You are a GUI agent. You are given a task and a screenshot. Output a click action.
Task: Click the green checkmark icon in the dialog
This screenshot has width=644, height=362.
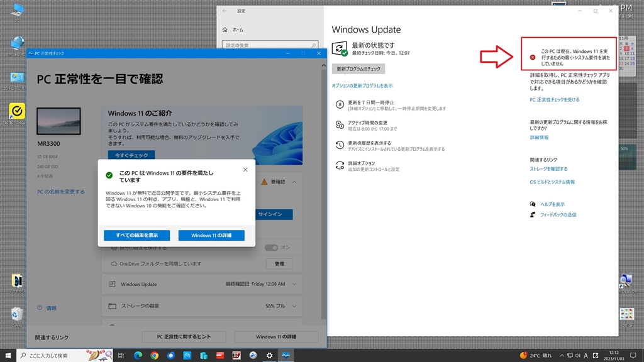[x=109, y=175]
